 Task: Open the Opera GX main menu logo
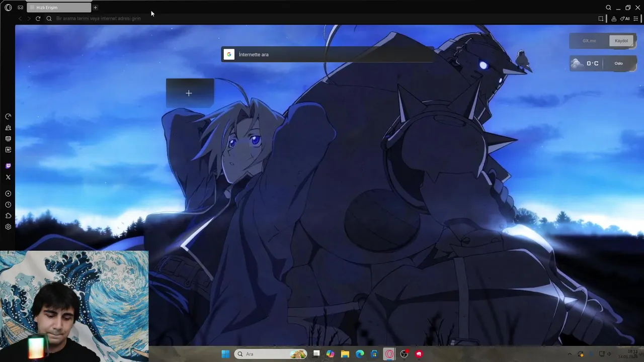(8, 8)
